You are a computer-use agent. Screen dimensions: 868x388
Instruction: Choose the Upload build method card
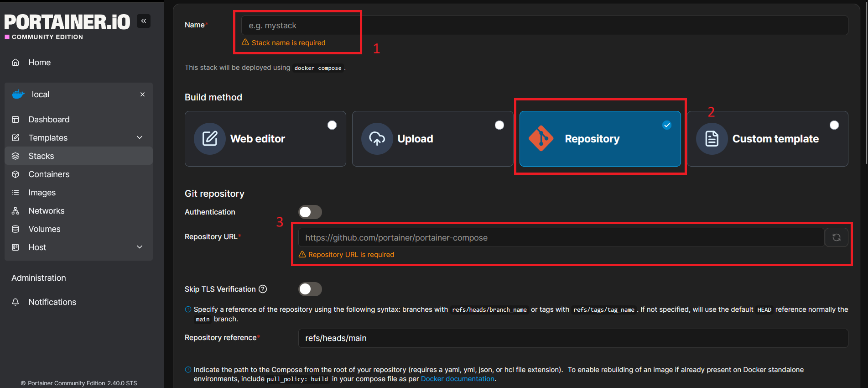(433, 139)
